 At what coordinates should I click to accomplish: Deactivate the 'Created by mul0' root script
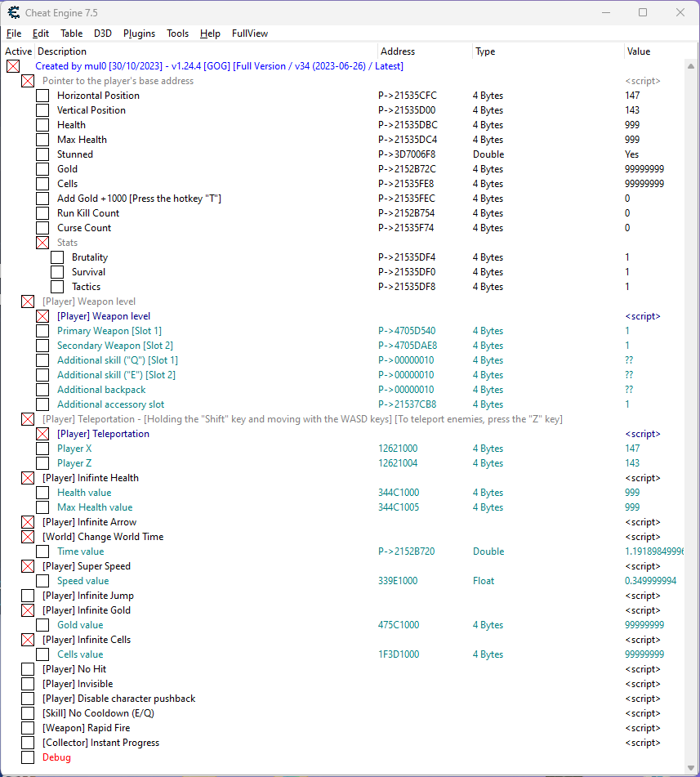13,66
